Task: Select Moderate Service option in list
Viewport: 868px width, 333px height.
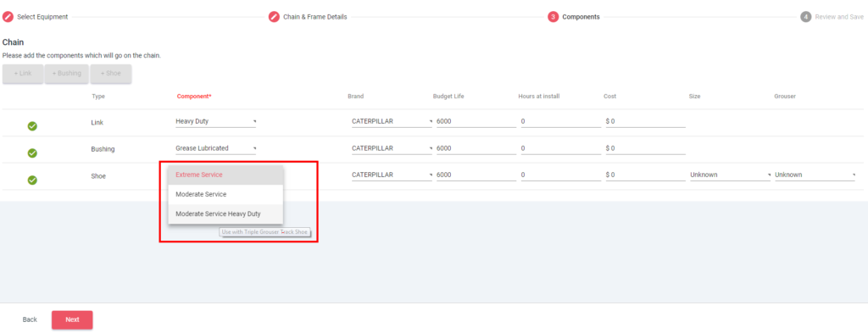Action: (x=225, y=195)
